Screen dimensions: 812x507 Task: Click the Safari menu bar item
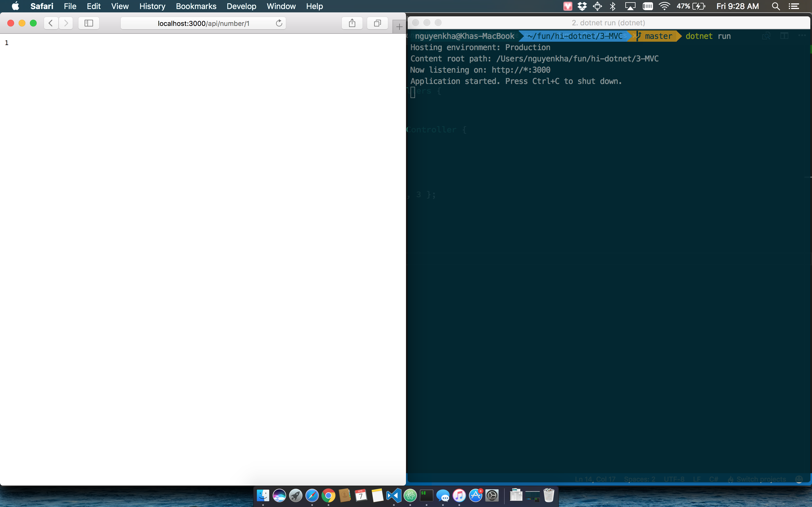(41, 6)
